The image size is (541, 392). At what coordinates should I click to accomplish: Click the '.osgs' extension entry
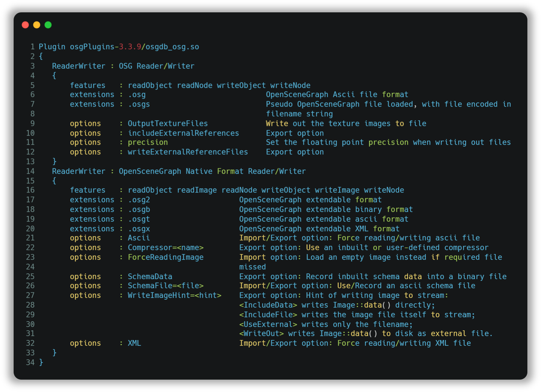click(139, 104)
